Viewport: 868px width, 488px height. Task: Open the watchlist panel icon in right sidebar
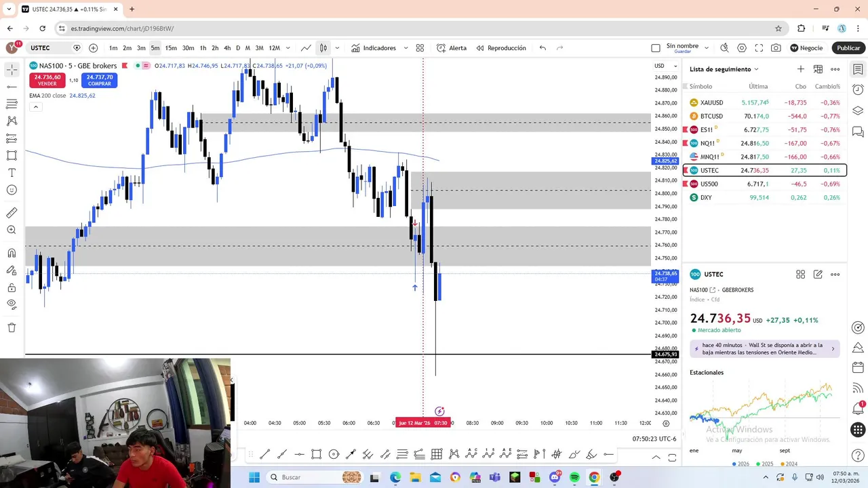coord(858,69)
